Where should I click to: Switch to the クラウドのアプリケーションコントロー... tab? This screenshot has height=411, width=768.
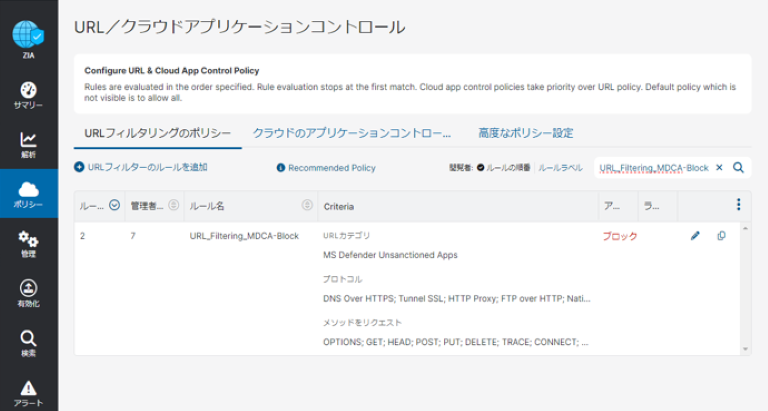click(x=352, y=133)
